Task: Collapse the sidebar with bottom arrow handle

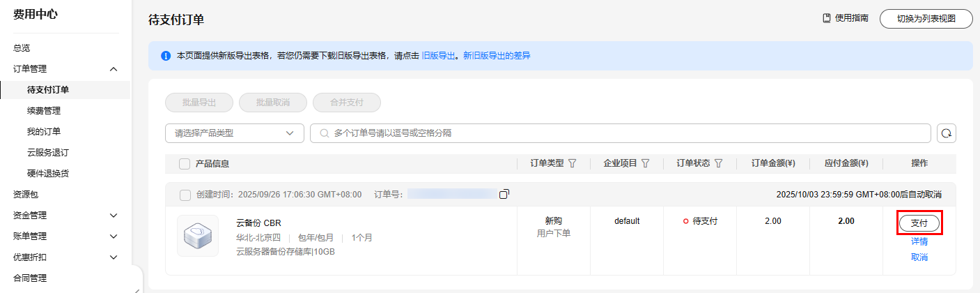Action: coord(137,289)
